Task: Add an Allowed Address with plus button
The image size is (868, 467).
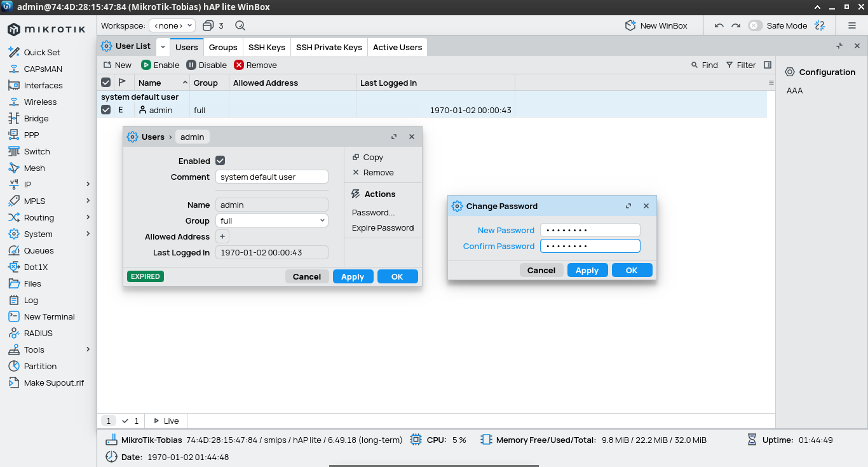Action: (x=222, y=236)
